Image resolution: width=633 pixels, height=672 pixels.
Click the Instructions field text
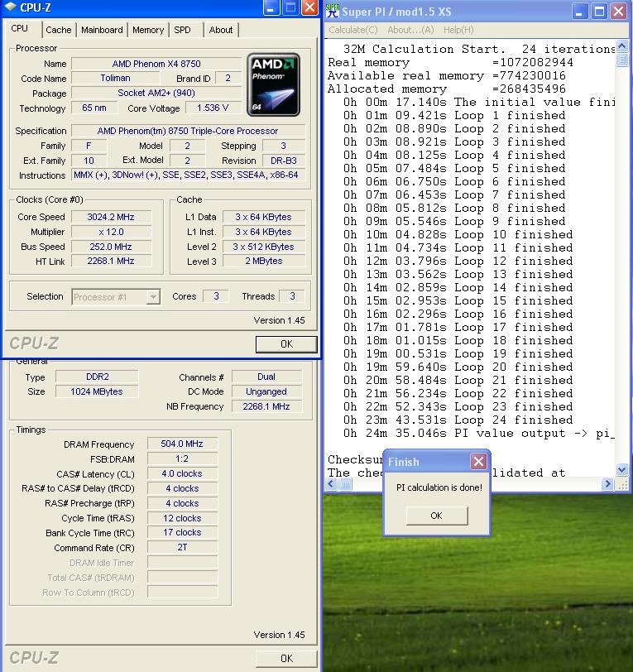(x=186, y=175)
